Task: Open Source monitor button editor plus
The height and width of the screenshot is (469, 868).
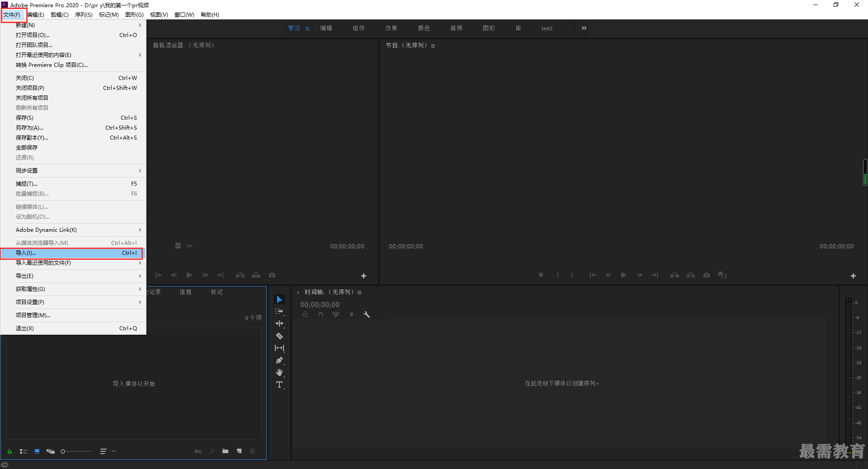Action: point(363,276)
